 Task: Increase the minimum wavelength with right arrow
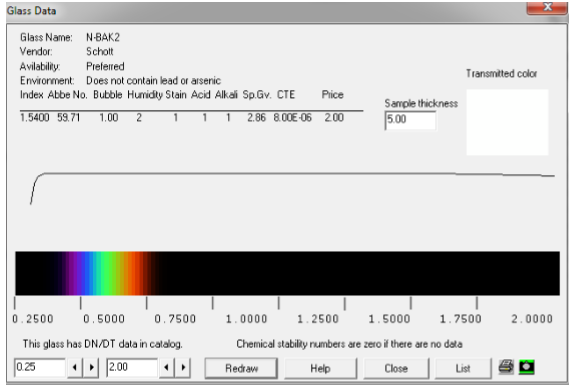click(x=92, y=367)
